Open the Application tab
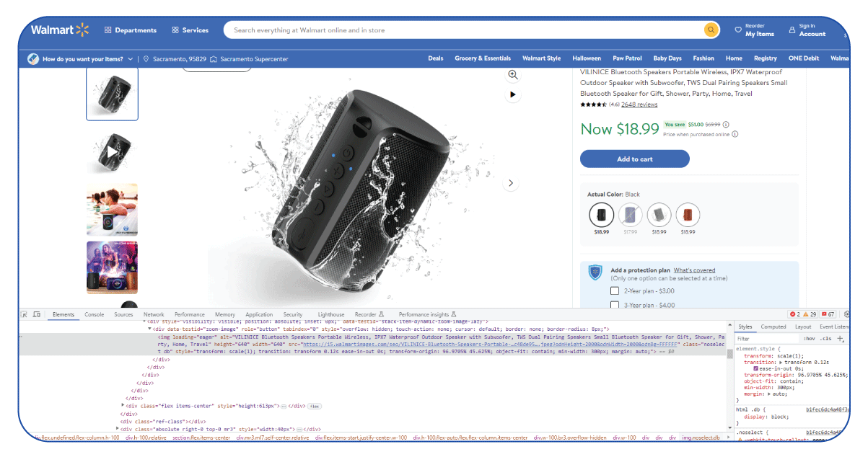 (259, 315)
